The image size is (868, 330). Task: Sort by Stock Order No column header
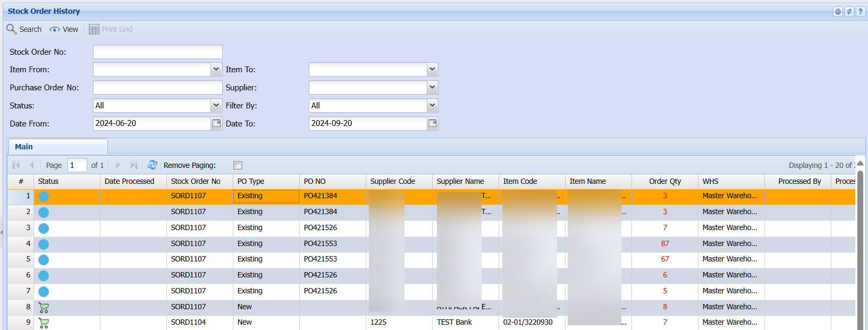(x=196, y=181)
